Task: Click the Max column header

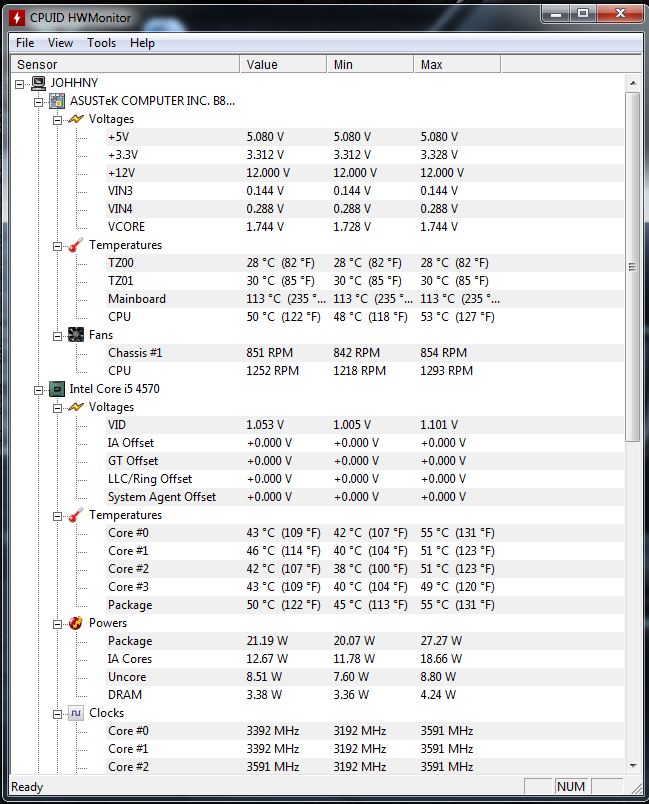Action: click(x=457, y=65)
